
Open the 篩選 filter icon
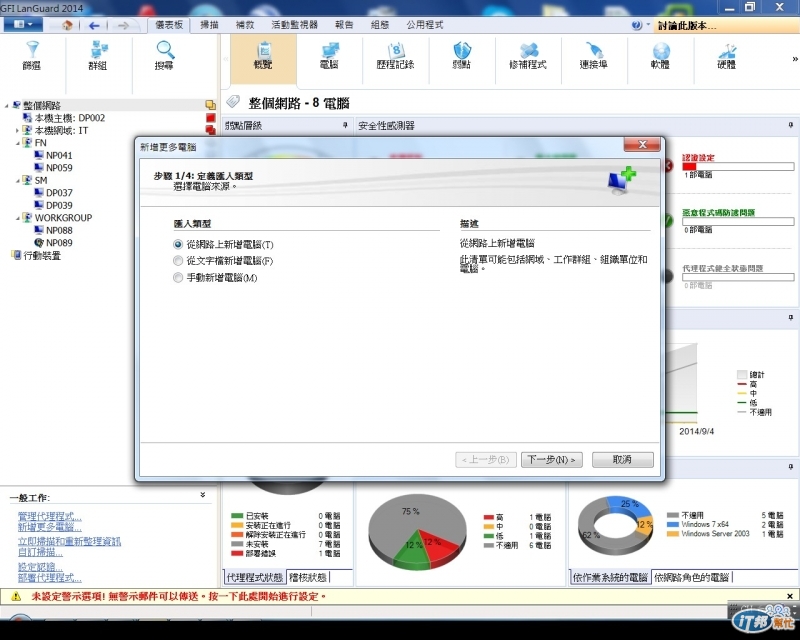[x=32, y=56]
